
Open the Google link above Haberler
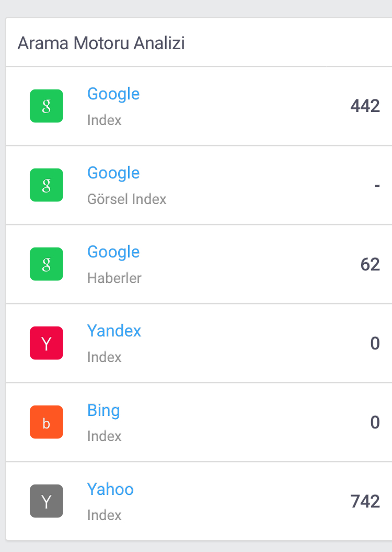click(113, 252)
